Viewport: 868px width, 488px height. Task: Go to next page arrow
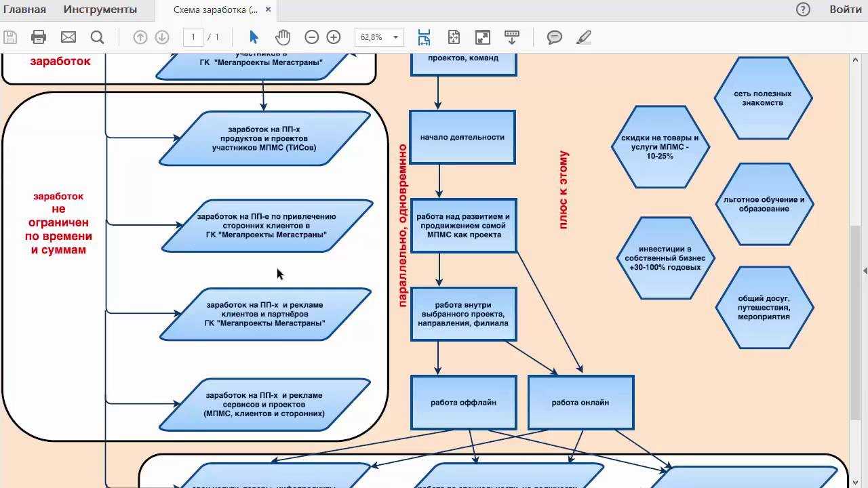coord(162,37)
